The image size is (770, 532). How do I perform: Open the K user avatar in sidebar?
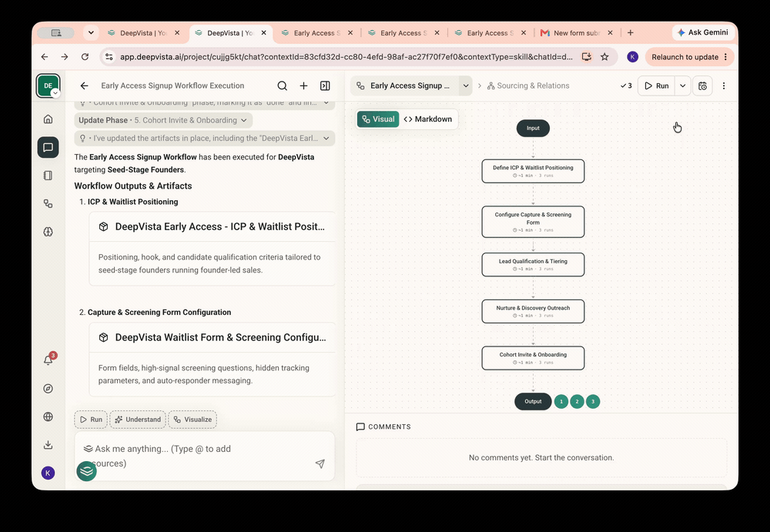click(x=48, y=473)
